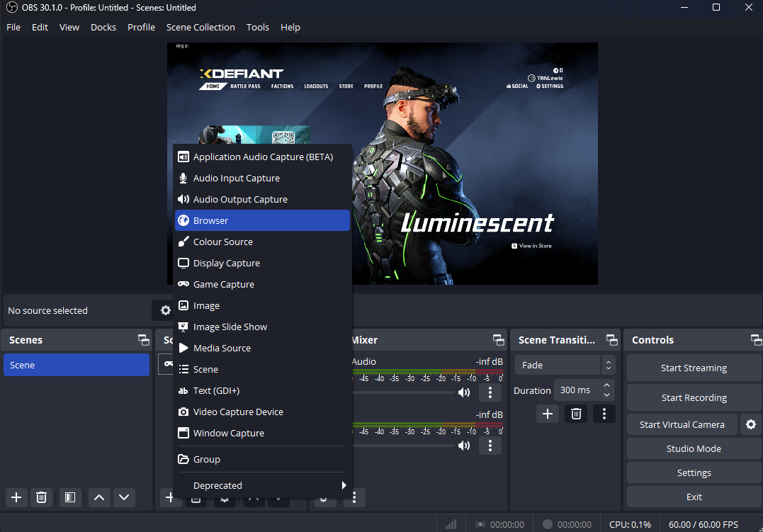The image size is (763, 532).
Task: Remove the selected scene
Action: pos(41,497)
